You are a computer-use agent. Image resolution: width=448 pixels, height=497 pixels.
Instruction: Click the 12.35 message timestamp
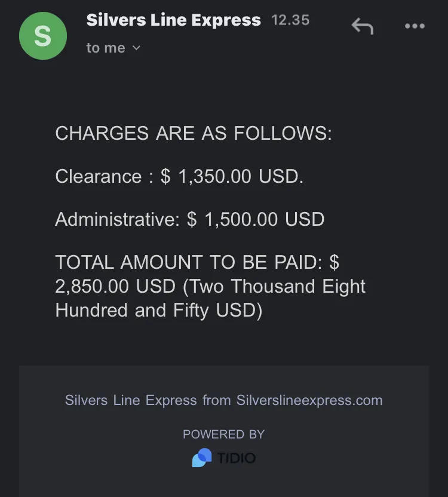pyautogui.click(x=290, y=20)
